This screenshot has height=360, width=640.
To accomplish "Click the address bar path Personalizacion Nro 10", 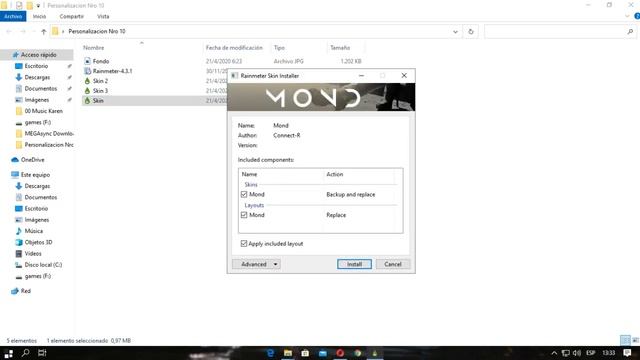I will (97, 31).
